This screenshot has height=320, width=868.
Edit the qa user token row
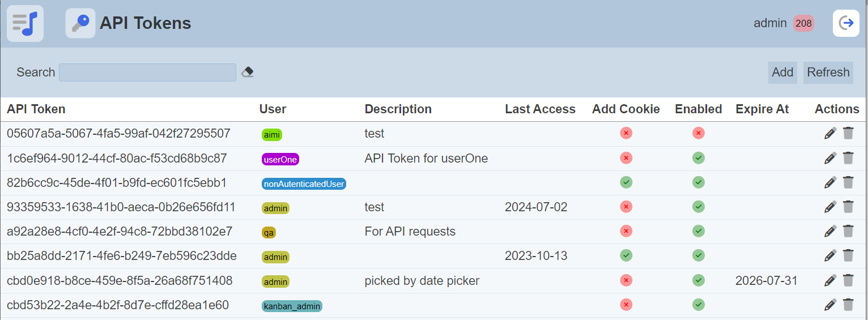(830, 231)
